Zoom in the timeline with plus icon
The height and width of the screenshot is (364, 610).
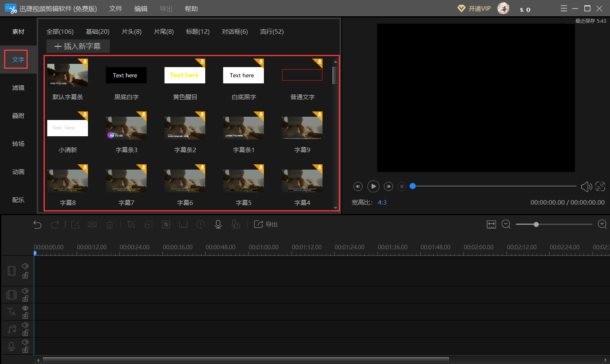pos(602,225)
